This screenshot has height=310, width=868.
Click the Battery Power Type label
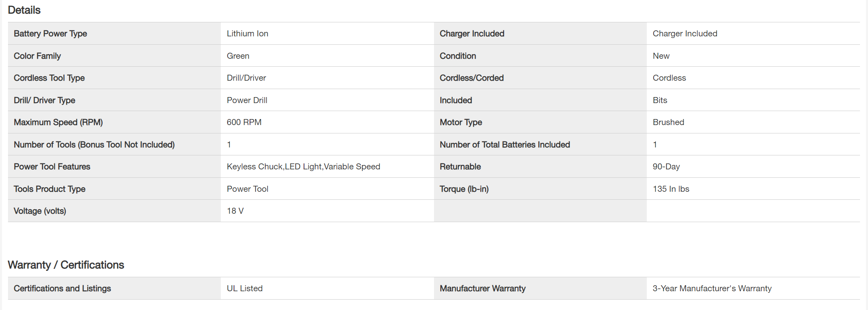(50, 34)
